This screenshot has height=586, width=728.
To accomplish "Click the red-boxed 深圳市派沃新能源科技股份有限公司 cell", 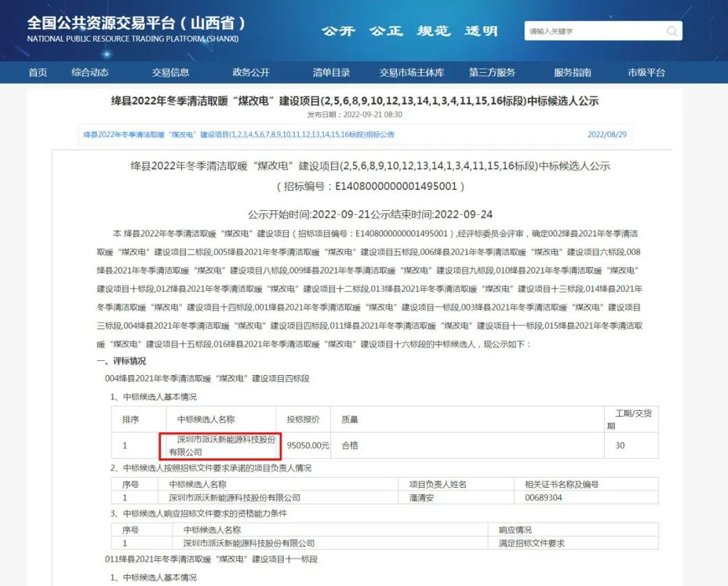I will [210, 445].
